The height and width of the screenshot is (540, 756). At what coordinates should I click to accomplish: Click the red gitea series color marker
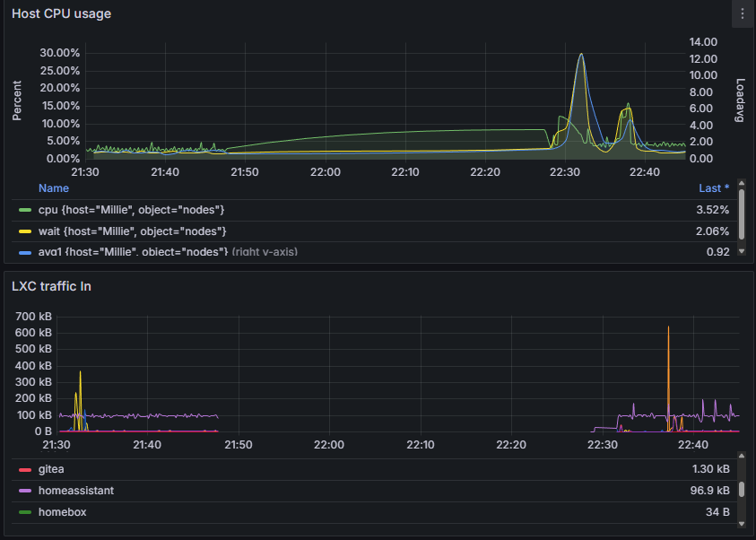coord(25,469)
